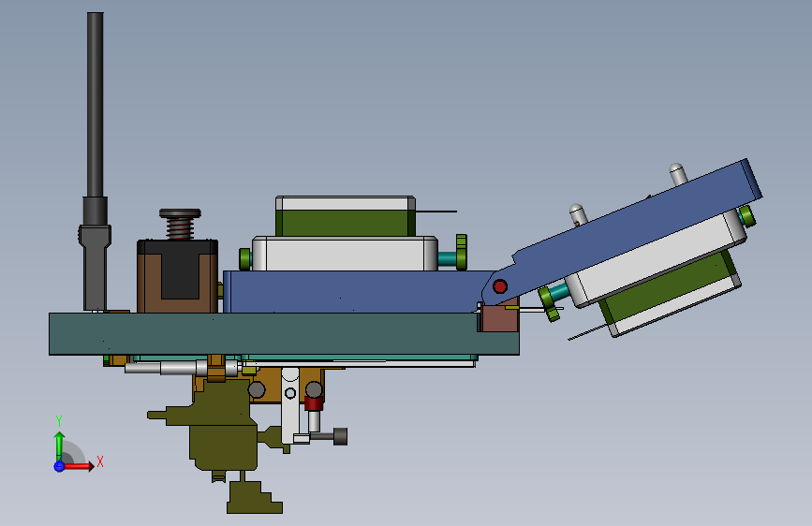Select the flat-lying white housing under the green block
812x526 pixels.
tap(345, 254)
